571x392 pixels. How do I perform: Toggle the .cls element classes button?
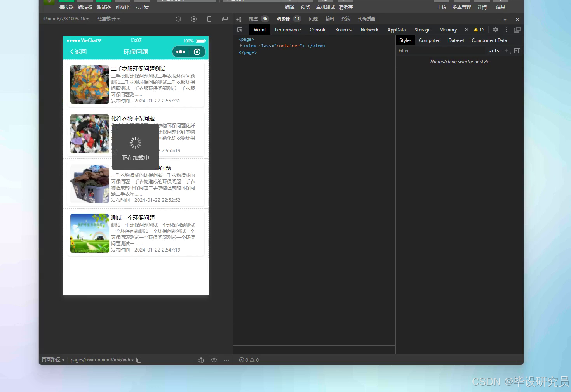click(x=494, y=50)
